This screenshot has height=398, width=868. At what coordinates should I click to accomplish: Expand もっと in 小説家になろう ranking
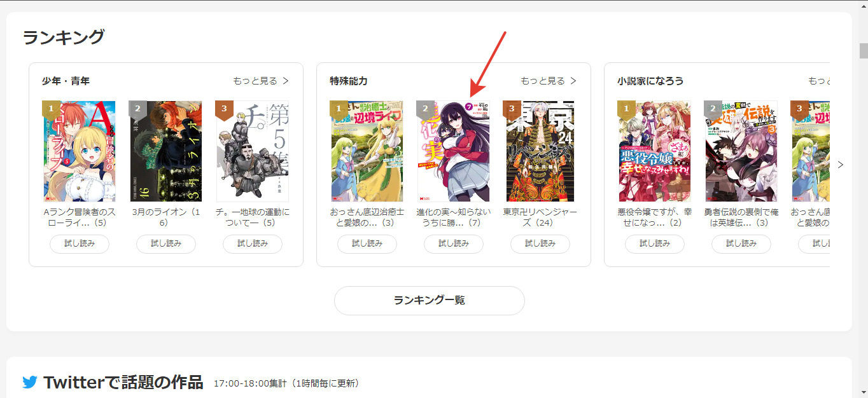[x=819, y=81]
